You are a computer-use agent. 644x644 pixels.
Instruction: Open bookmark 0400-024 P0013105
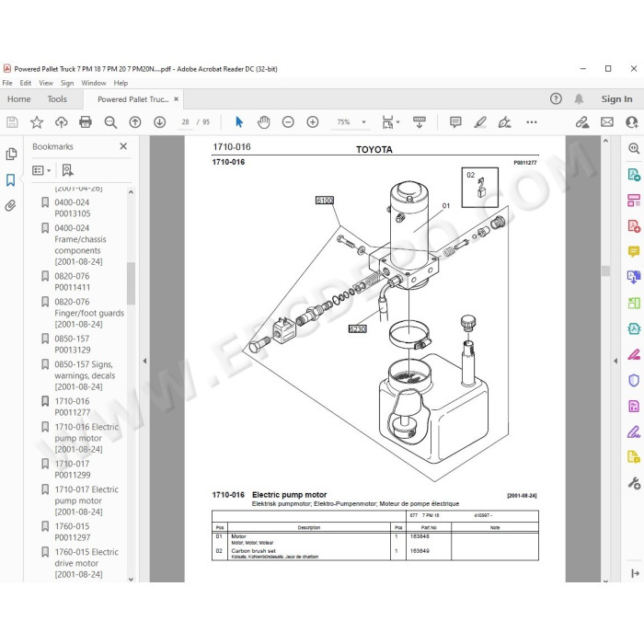point(73,208)
